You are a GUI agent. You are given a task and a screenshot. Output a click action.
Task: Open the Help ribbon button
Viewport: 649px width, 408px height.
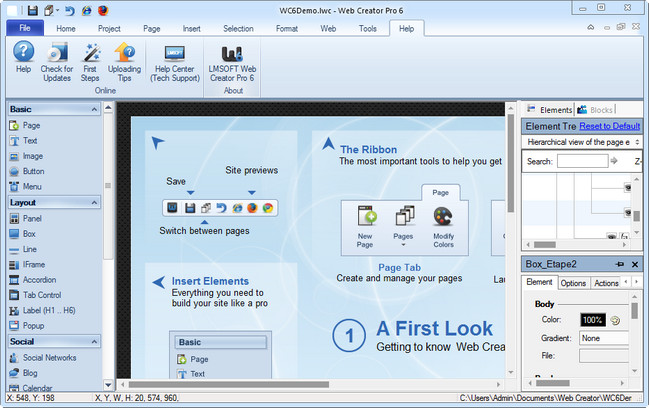coord(24,58)
